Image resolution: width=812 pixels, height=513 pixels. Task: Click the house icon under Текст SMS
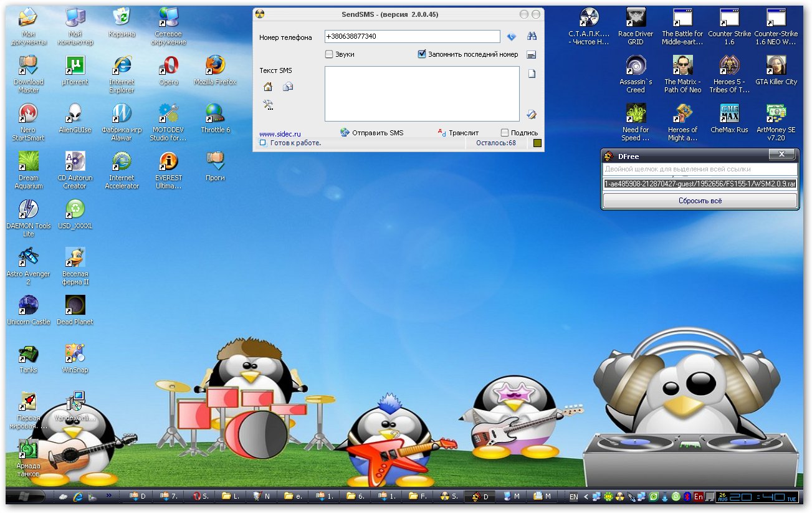(x=268, y=87)
